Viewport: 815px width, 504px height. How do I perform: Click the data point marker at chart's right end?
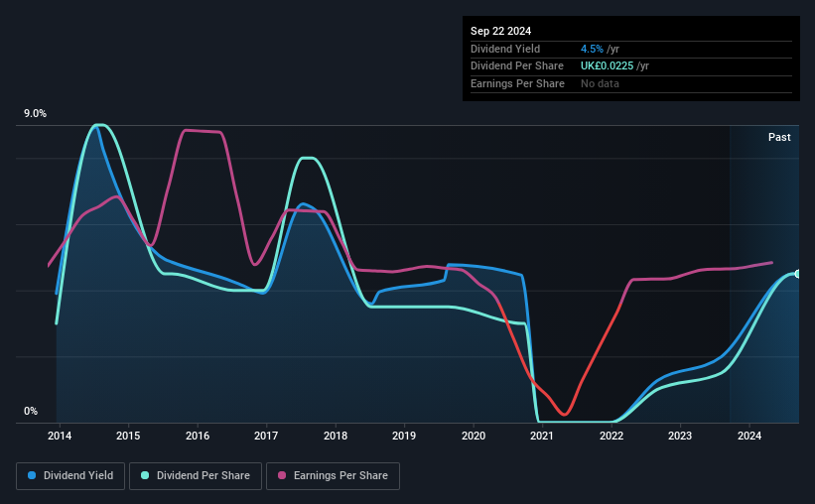(x=798, y=274)
